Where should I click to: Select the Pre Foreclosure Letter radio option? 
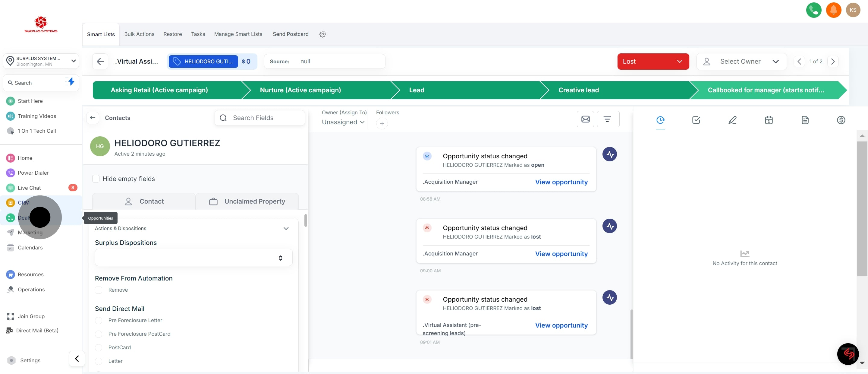99,320
